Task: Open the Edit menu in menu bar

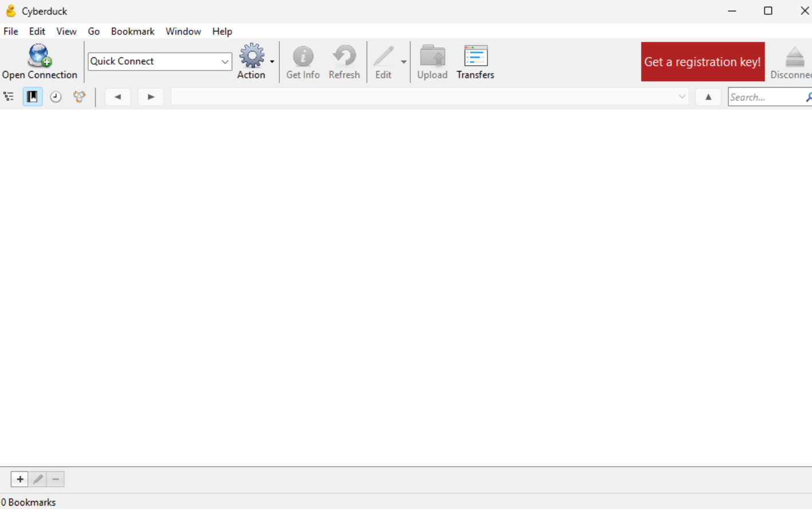Action: click(37, 31)
